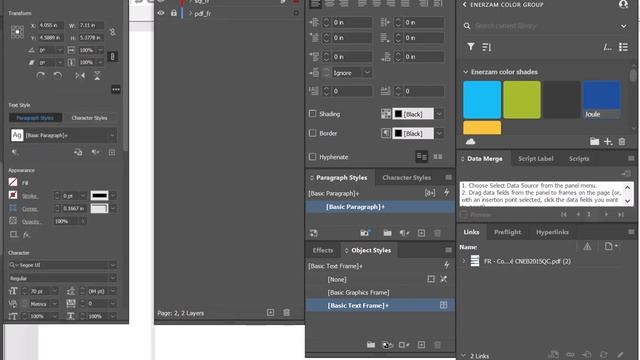Rotate selection 90 degrees counter-clockwise
The height and width of the screenshot is (360, 640).
[x=58, y=76]
